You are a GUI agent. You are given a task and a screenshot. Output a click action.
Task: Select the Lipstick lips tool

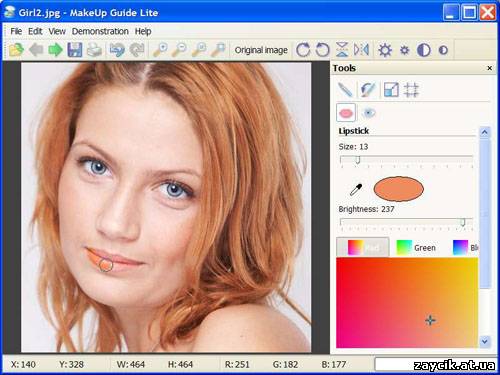(x=346, y=113)
